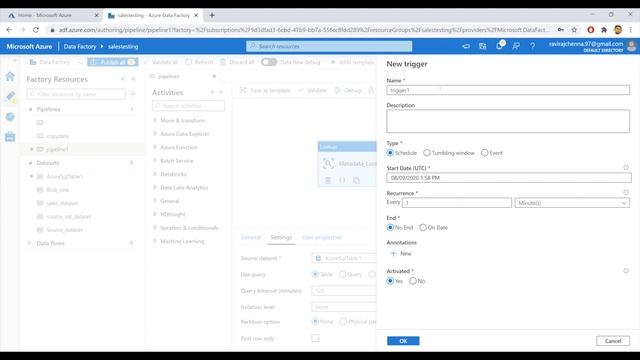Set Activated to No
Viewport: 640px width, 360px height.
(x=413, y=281)
